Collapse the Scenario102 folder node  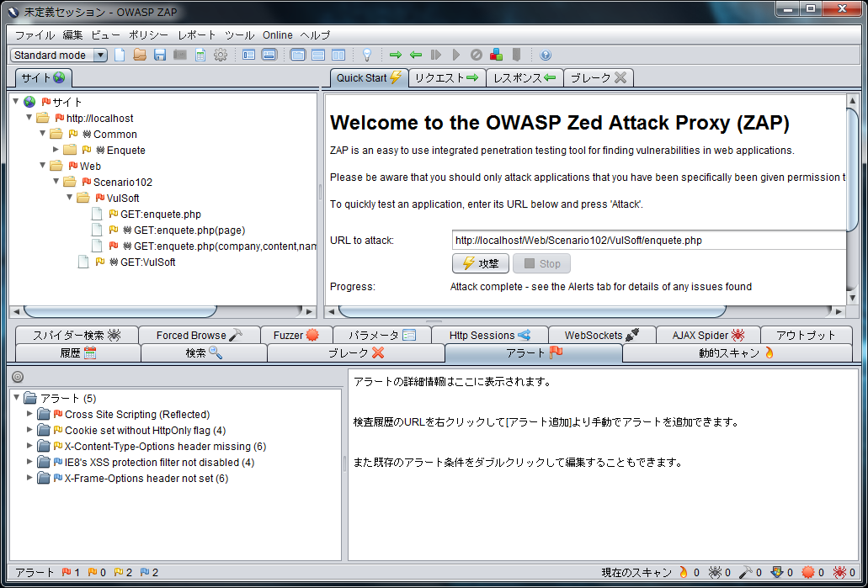pyautogui.click(x=56, y=181)
